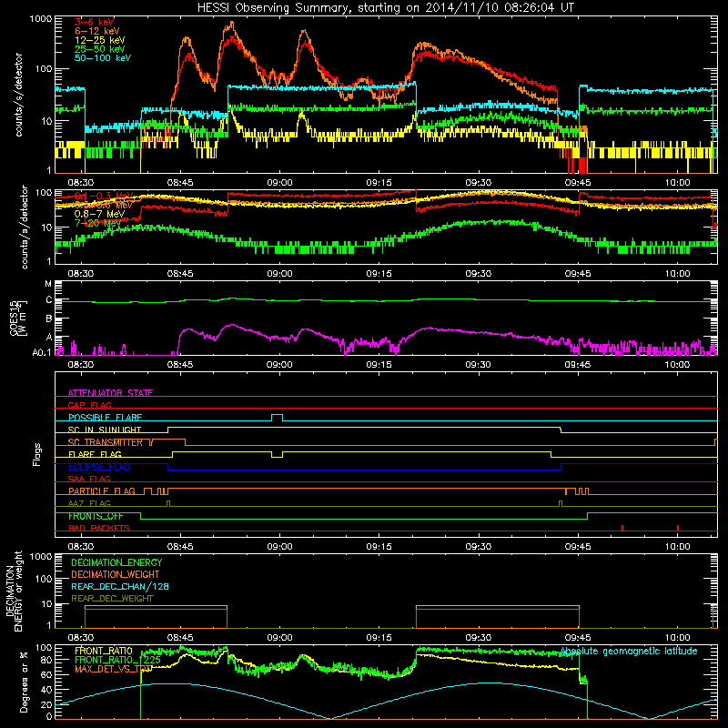Click the yellow 0.8-7 MeV legend label
Image resolution: width=728 pixels, height=728 pixels.
pos(100,214)
